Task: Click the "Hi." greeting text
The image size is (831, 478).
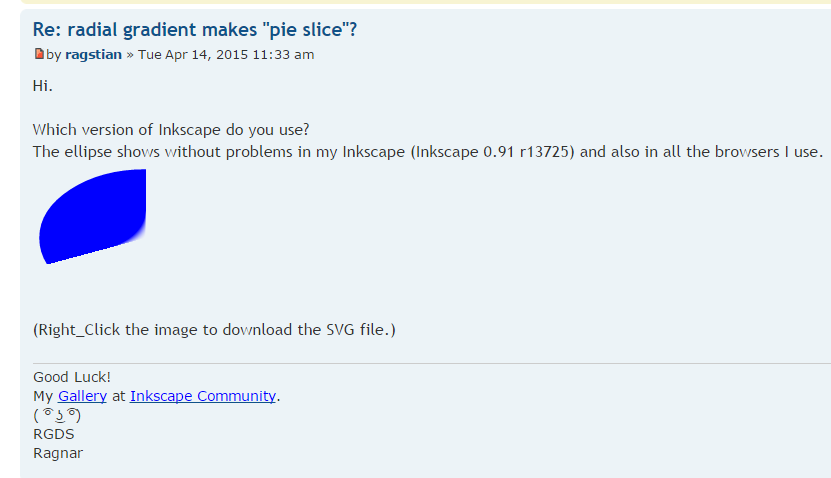Action: click(42, 86)
